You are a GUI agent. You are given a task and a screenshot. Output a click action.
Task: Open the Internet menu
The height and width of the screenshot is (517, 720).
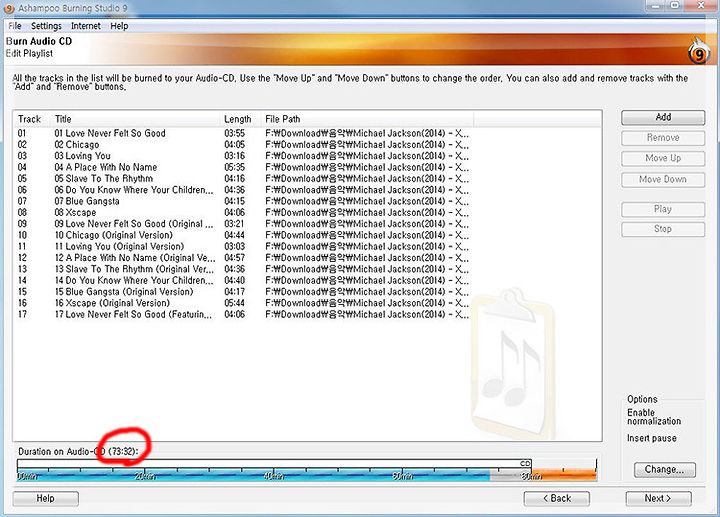pos(85,26)
